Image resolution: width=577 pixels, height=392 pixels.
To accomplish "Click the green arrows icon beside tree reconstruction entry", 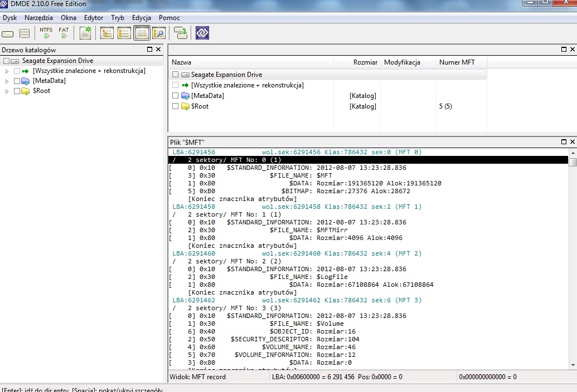I will (26, 71).
